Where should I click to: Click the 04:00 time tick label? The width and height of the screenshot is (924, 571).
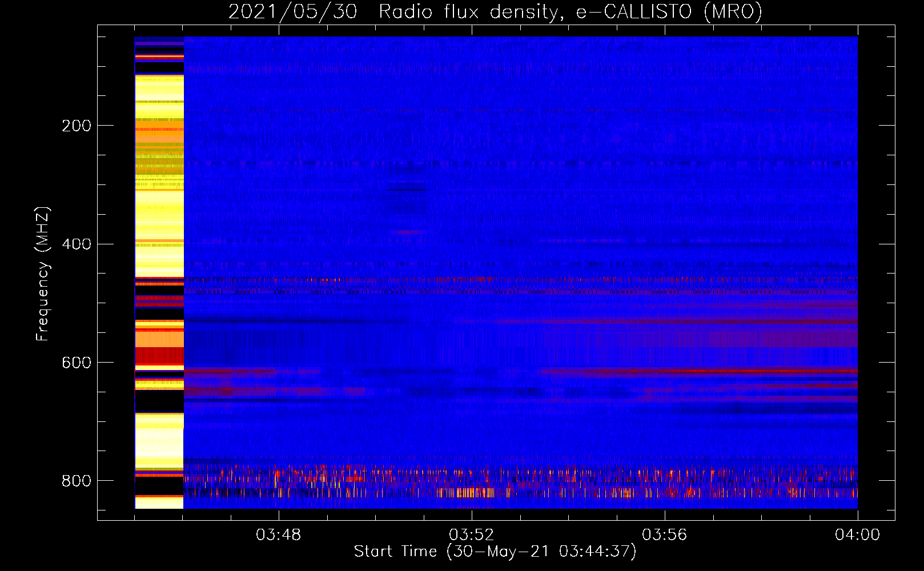click(x=858, y=535)
